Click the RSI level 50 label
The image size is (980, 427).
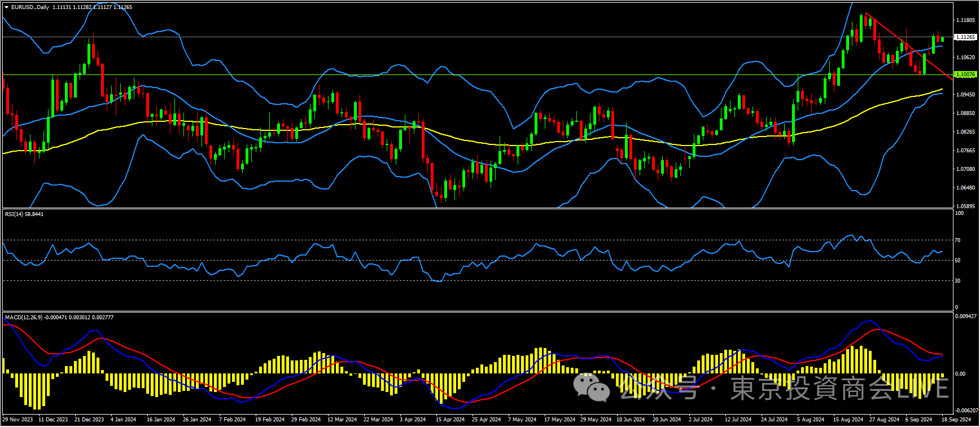(957, 261)
